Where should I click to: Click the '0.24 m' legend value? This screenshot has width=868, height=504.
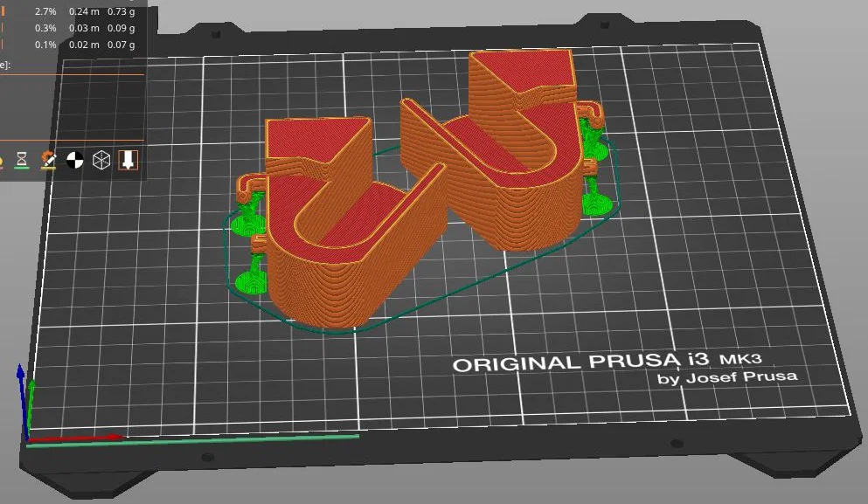point(84,11)
